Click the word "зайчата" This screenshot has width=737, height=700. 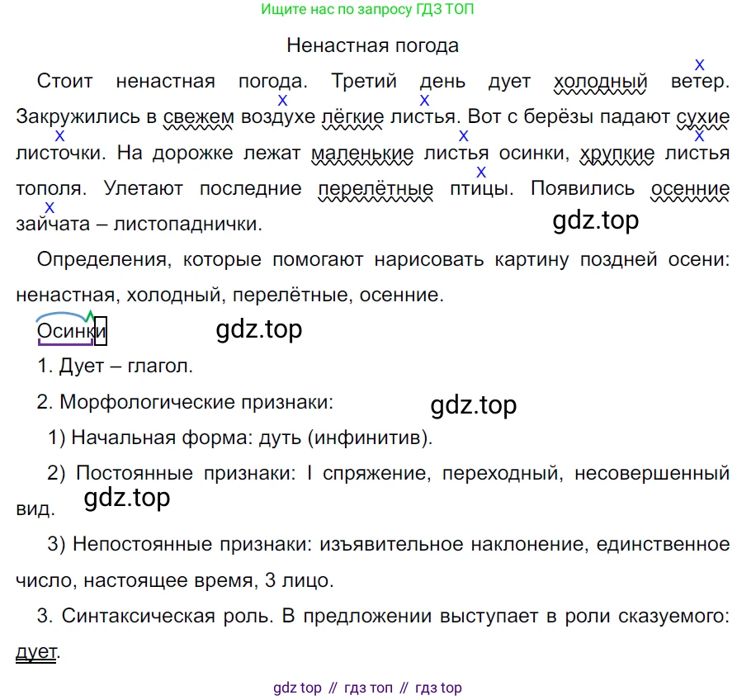[x=53, y=225]
